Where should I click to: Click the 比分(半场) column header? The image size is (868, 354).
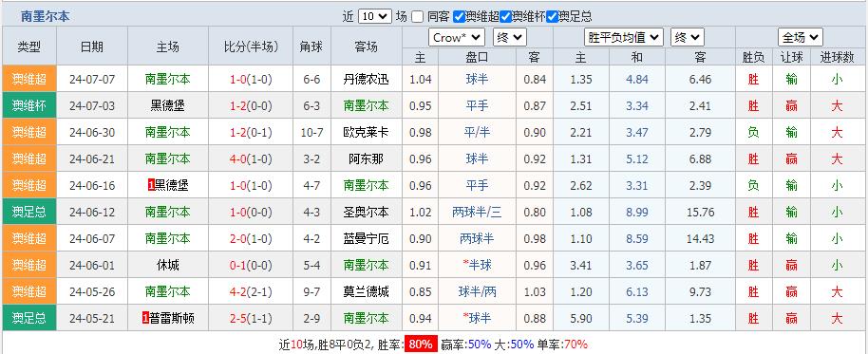click(x=251, y=47)
